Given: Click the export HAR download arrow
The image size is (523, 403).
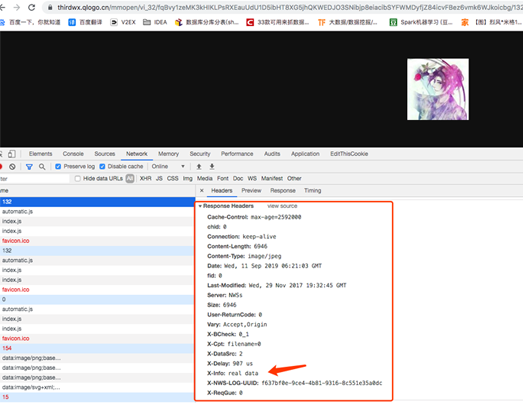Looking at the screenshot, I should tap(212, 166).
